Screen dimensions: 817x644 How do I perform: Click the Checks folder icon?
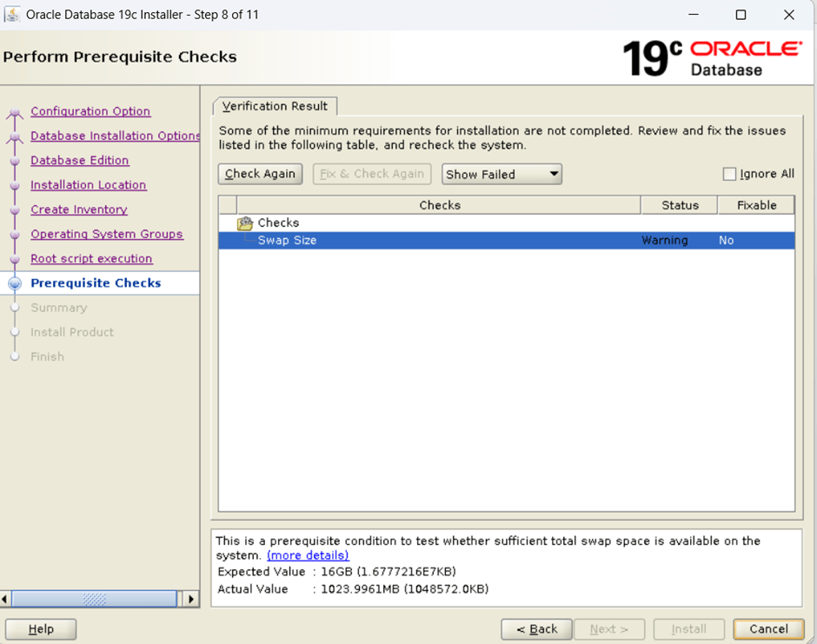point(245,223)
